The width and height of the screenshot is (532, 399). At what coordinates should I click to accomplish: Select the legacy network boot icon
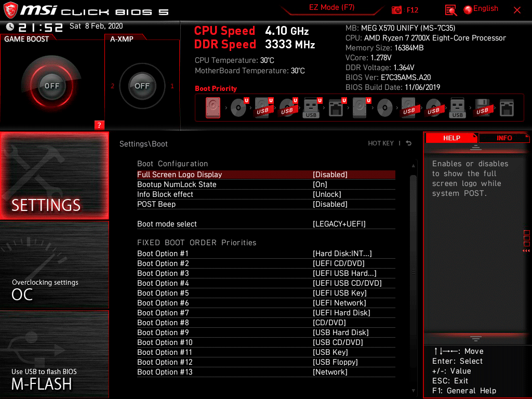[x=507, y=108]
